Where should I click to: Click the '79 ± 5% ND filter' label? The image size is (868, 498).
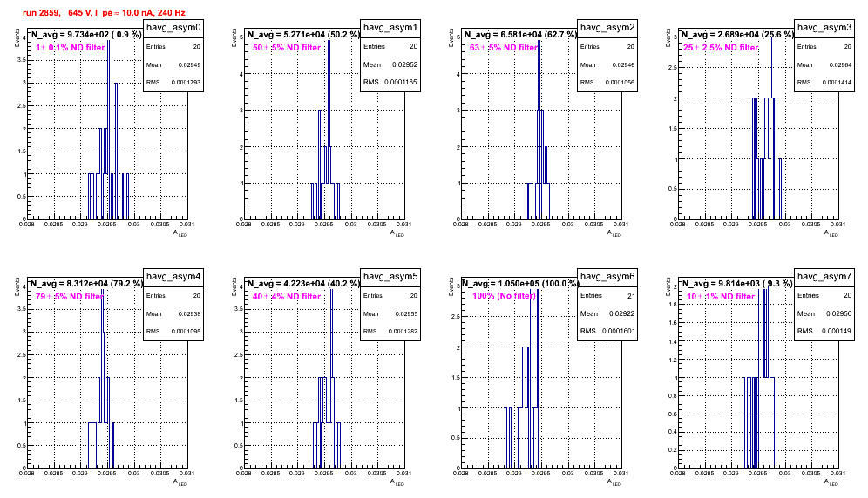70,297
